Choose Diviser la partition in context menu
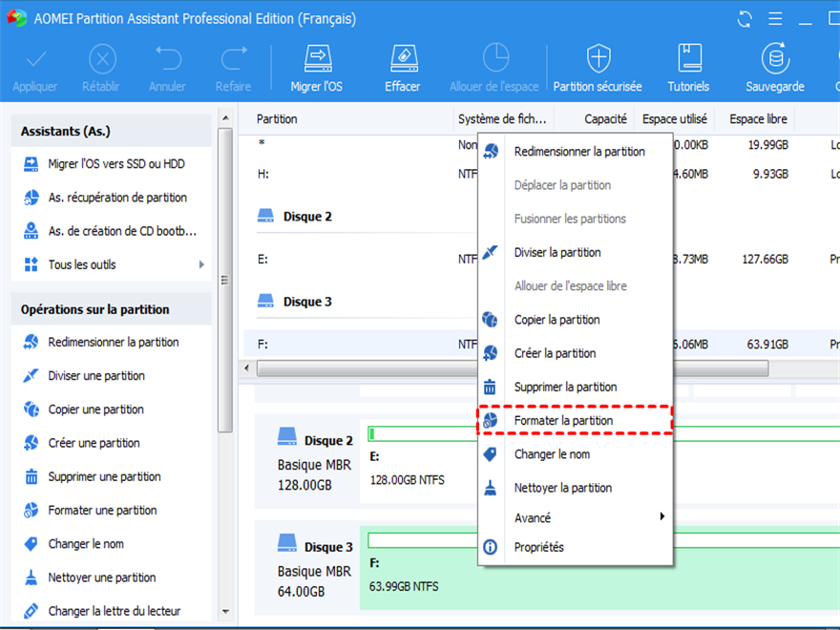The height and width of the screenshot is (630, 840). (576, 253)
